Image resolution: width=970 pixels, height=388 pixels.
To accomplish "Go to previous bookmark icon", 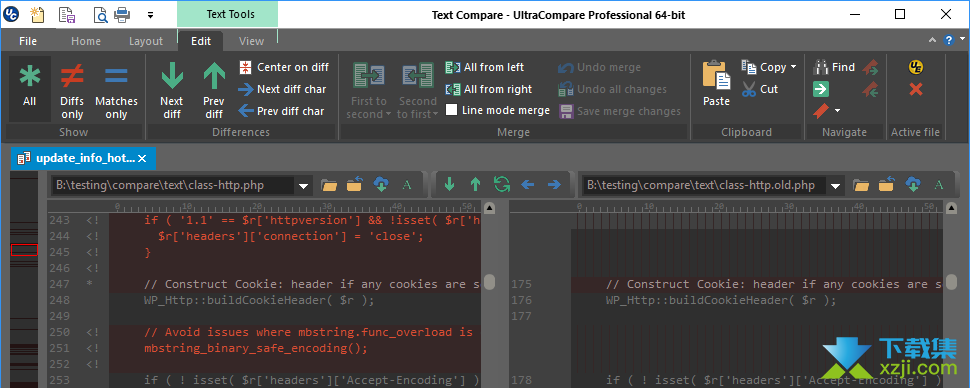I will click(871, 90).
